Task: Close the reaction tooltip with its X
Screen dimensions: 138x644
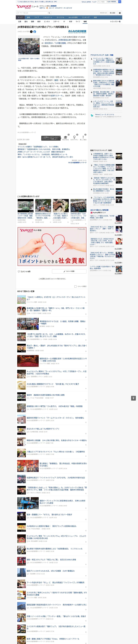Action: 60,137
